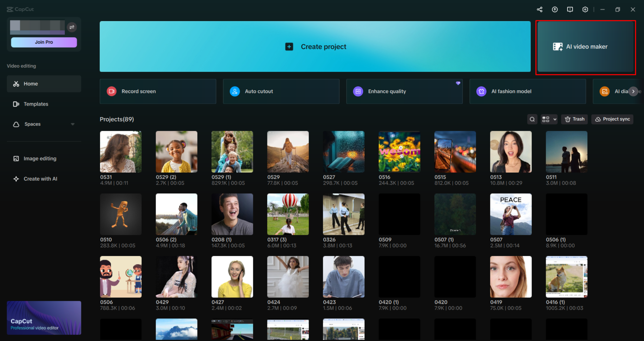Click the upload arrow icon
The image size is (644, 341).
[x=555, y=9]
